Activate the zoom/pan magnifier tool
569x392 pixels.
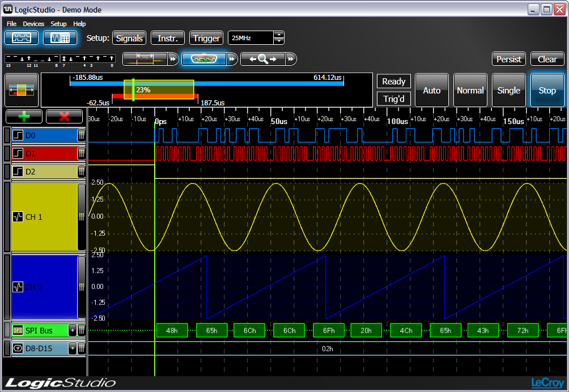pyautogui.click(x=263, y=59)
